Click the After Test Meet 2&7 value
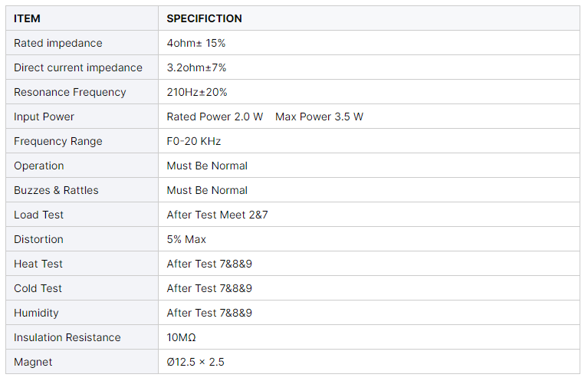588x381 pixels. [217, 215]
